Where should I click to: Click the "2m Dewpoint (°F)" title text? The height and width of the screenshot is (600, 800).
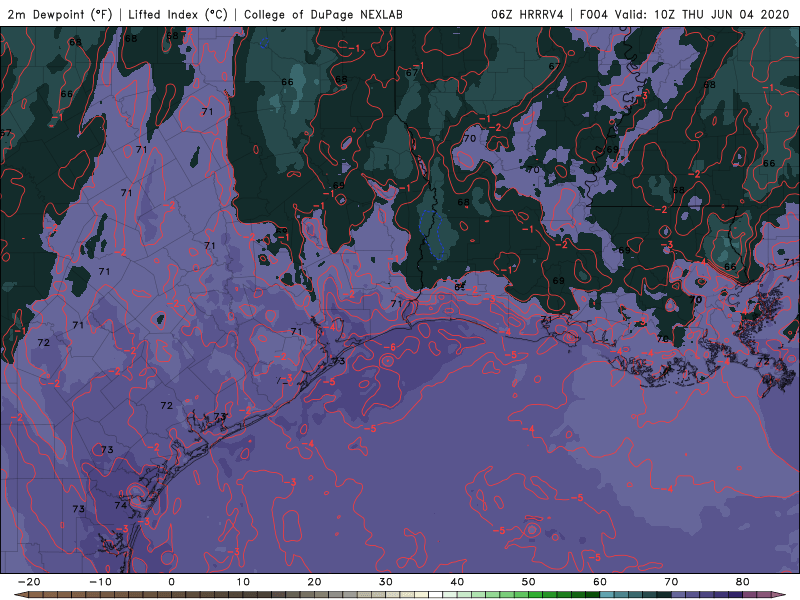60,14
